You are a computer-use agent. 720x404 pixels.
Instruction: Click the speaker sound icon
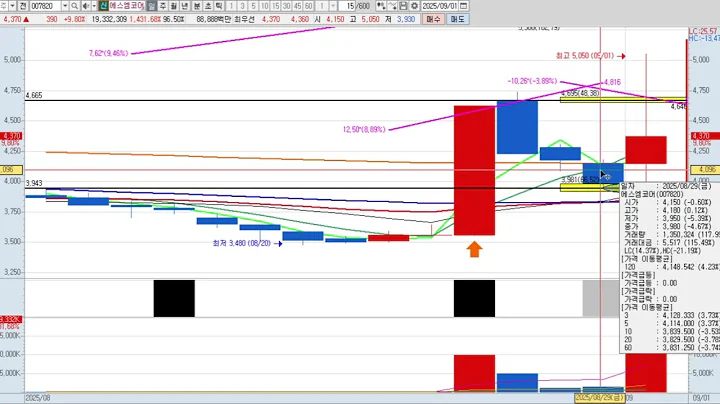tap(86, 6)
